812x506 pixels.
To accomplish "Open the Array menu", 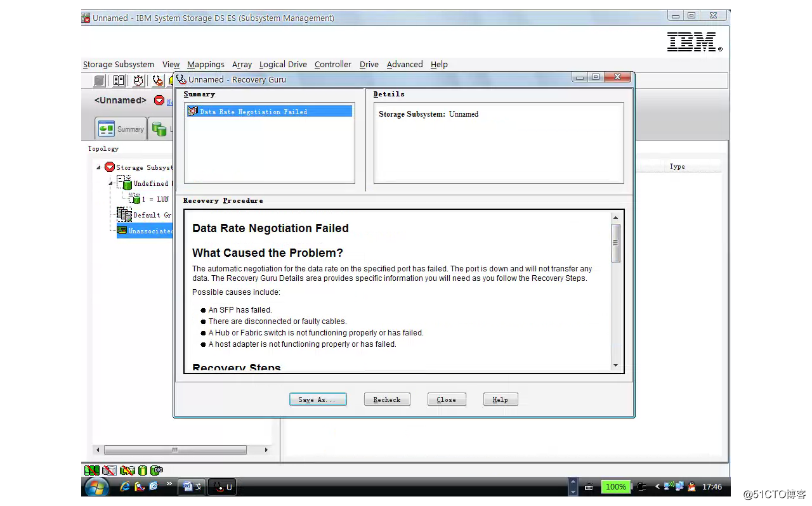I will coord(242,64).
